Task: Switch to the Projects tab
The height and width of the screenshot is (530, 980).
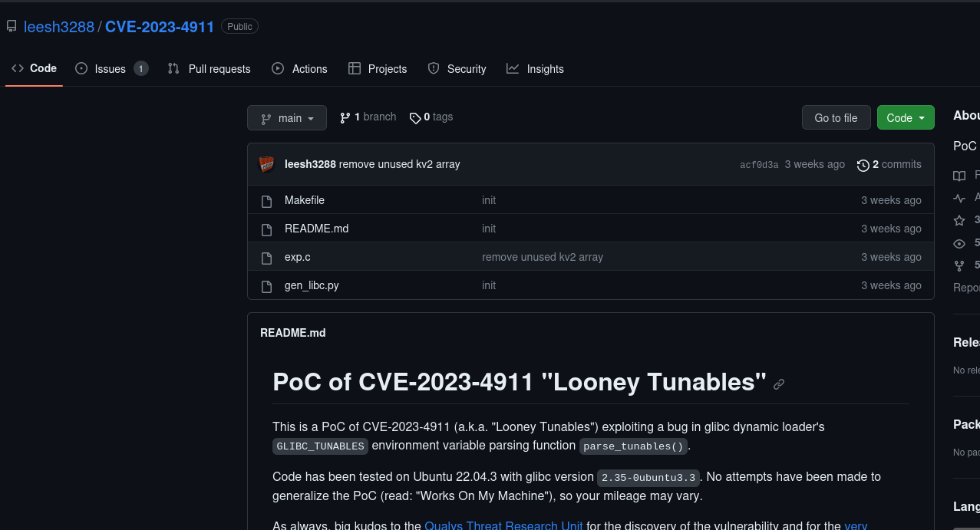Action: [x=378, y=69]
